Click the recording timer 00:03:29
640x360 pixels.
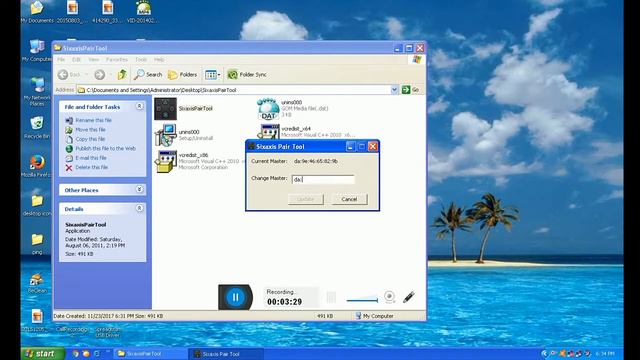click(x=284, y=302)
